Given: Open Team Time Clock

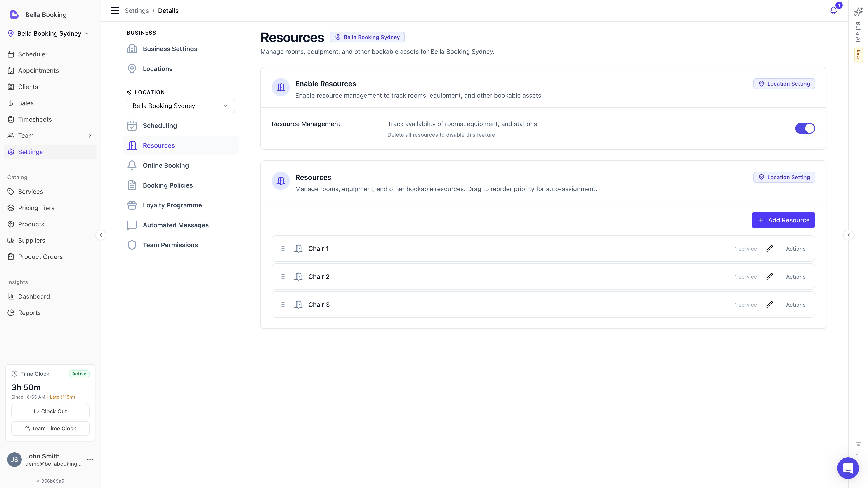Looking at the screenshot, I should click(x=50, y=428).
